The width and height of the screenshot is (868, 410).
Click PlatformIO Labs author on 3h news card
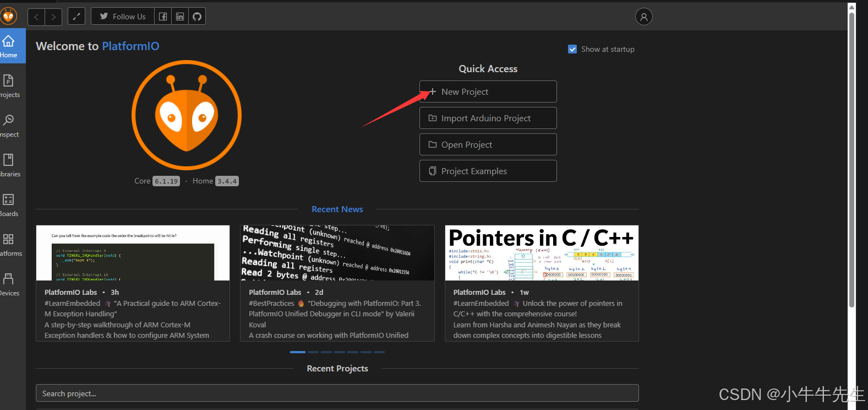[x=70, y=293]
